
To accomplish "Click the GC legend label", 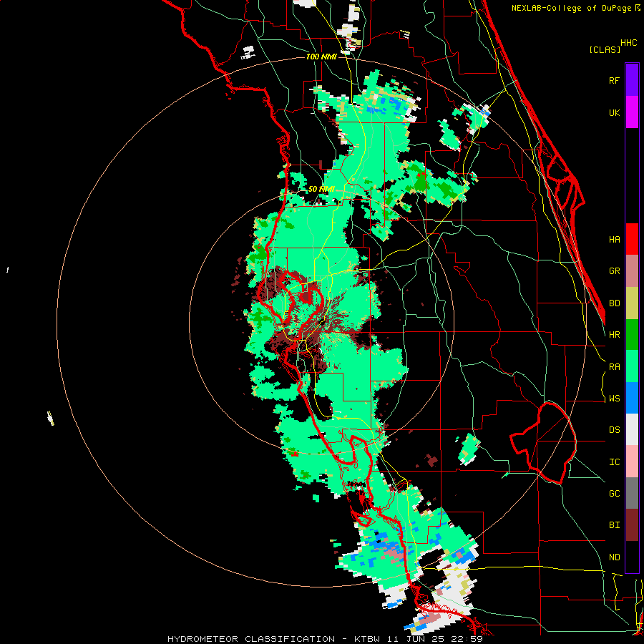I will tap(615, 494).
